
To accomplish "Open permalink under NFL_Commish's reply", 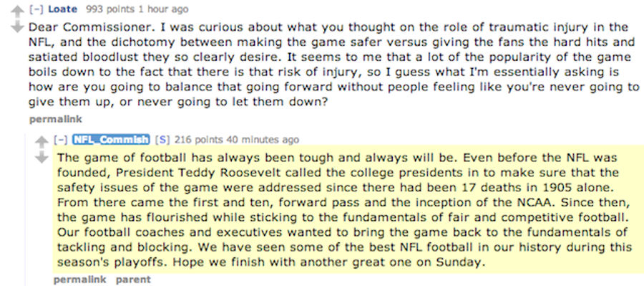I will [x=80, y=280].
